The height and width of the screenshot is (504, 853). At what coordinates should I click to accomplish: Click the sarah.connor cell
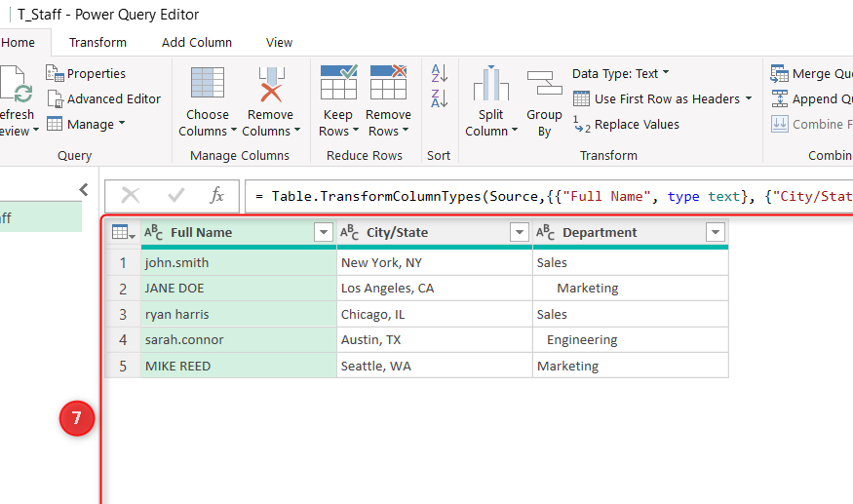pos(238,340)
